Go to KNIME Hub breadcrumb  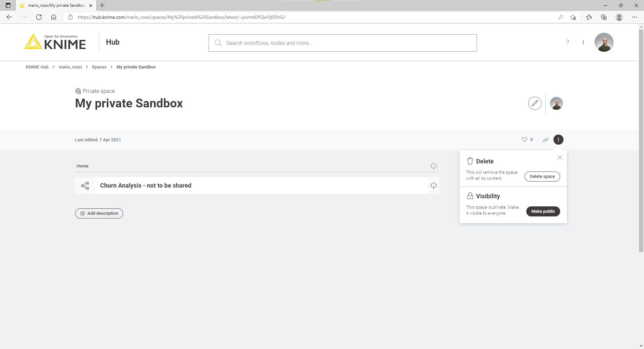point(37,67)
